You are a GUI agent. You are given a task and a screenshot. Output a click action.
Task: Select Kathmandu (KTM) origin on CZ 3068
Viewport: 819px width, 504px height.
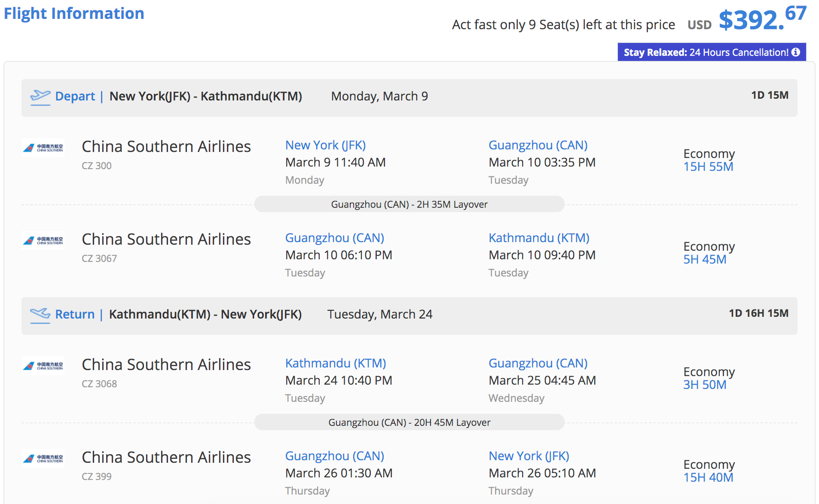[x=335, y=363]
